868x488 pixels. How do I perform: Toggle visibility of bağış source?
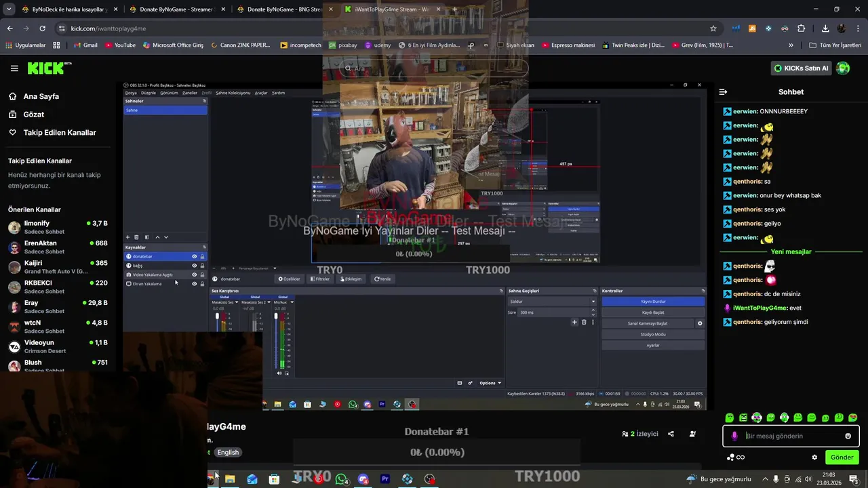194,266
